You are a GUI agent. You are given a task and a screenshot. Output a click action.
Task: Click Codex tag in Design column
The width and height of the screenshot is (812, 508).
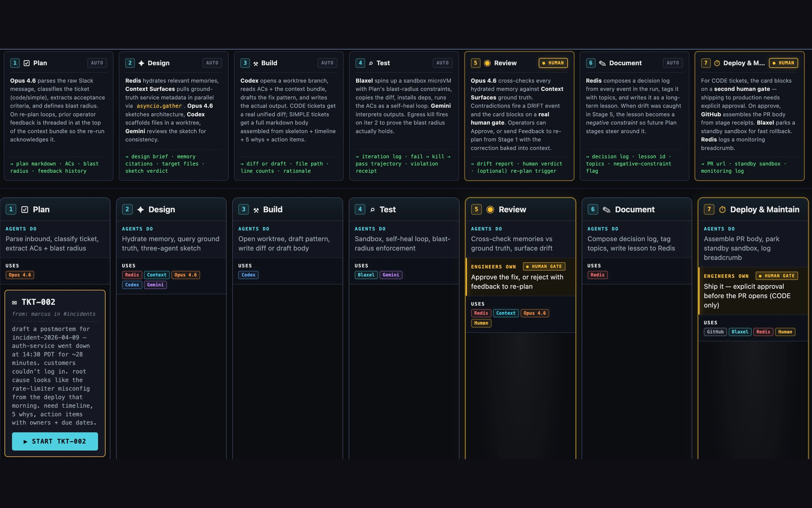pyautogui.click(x=132, y=284)
